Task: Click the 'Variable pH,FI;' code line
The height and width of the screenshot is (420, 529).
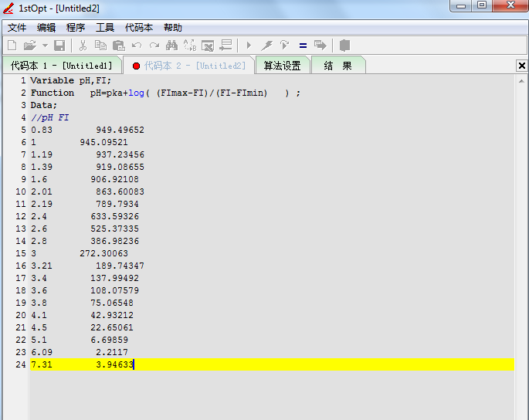Action: (x=70, y=80)
